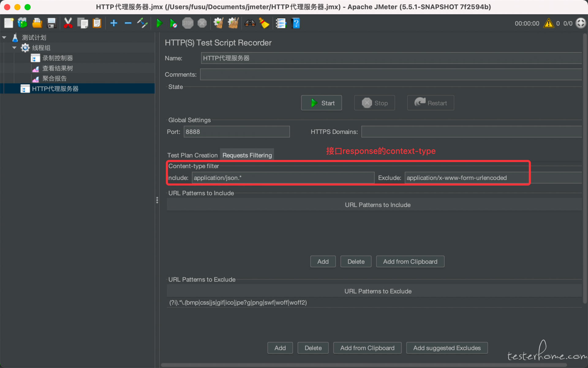Select 录制控制器 in the tree
588x368 pixels.
coord(58,58)
